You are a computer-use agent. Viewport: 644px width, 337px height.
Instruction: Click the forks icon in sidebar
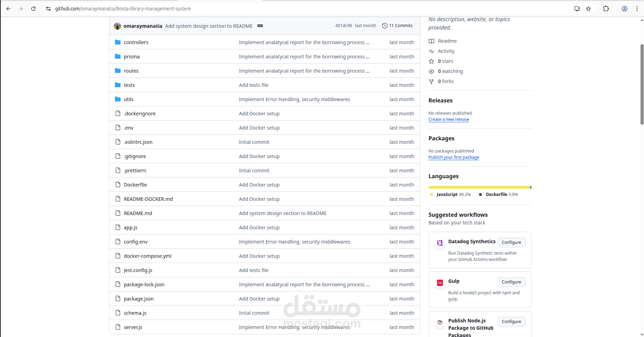(431, 81)
